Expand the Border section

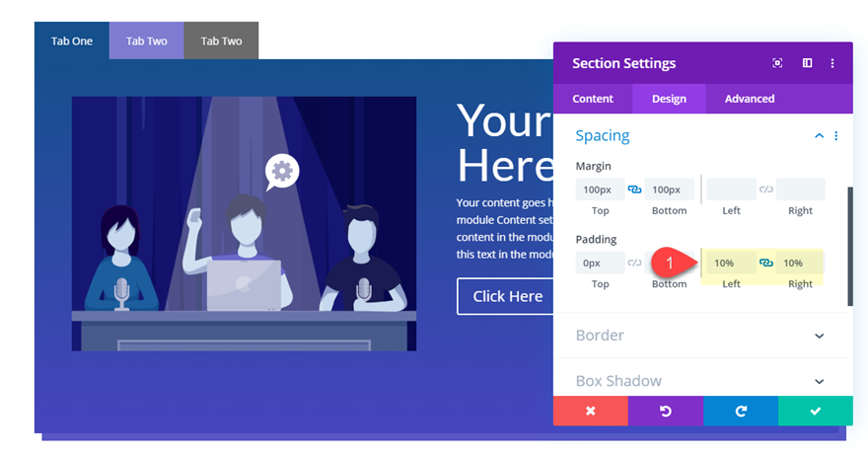(x=700, y=336)
